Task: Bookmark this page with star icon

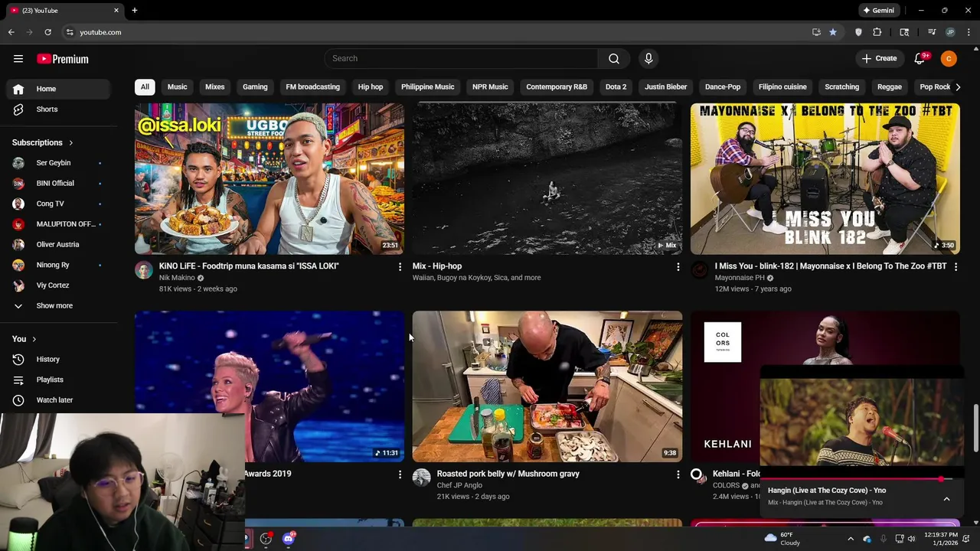Action: click(833, 32)
